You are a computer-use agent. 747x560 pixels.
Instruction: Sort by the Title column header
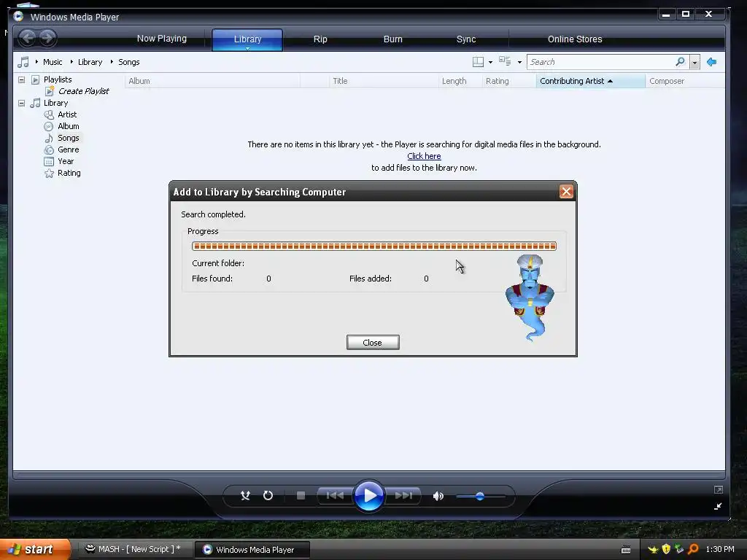coord(384,81)
